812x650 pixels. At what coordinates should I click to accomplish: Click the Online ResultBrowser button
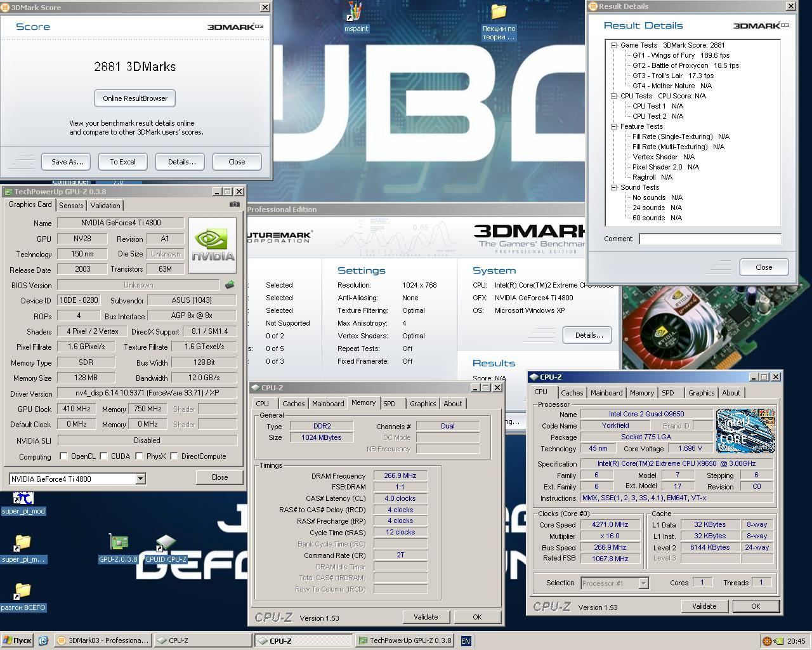coord(135,98)
